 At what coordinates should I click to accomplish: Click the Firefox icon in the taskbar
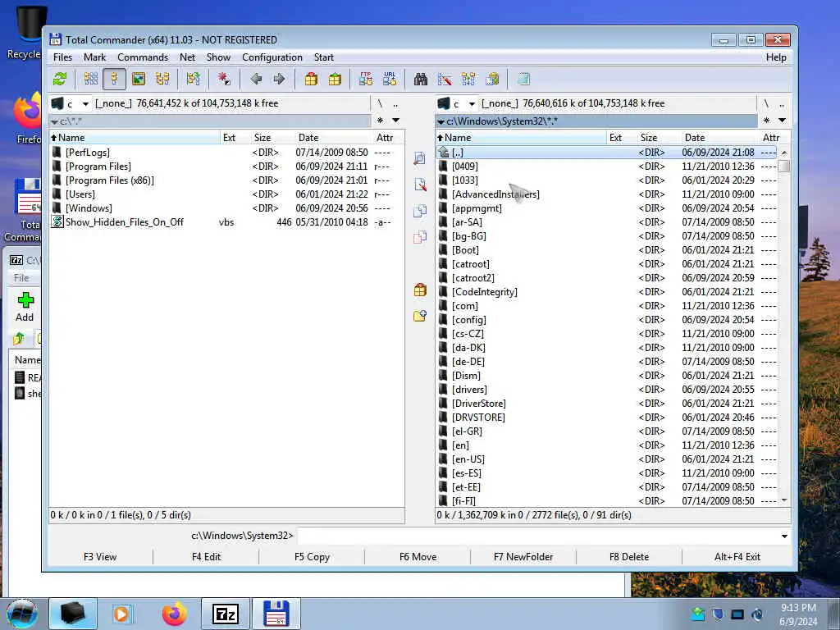coord(175,614)
